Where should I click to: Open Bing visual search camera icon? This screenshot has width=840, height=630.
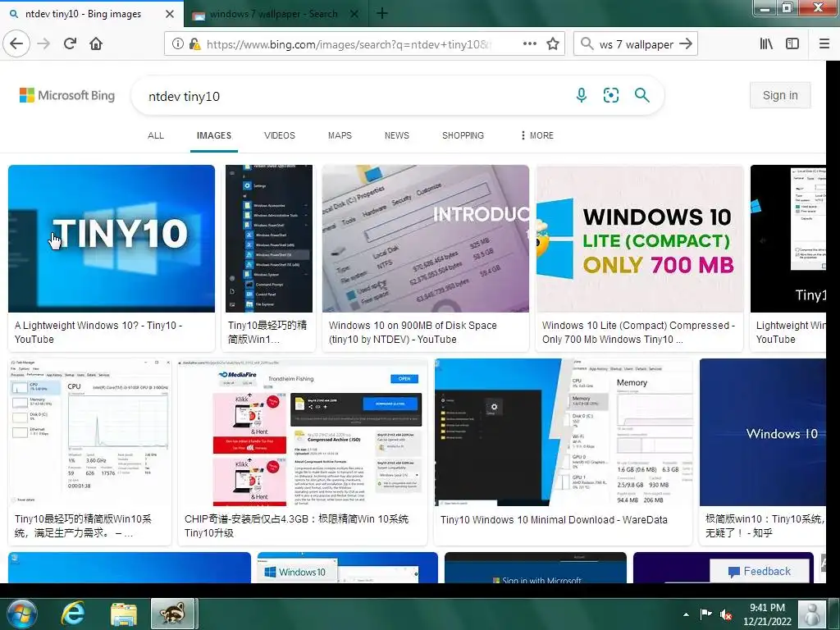(610, 95)
